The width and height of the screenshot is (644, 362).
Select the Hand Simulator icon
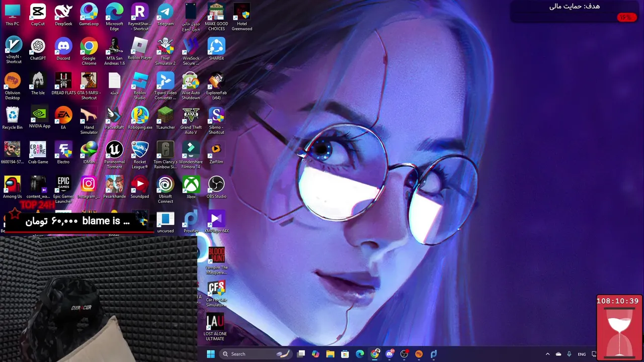point(89,121)
